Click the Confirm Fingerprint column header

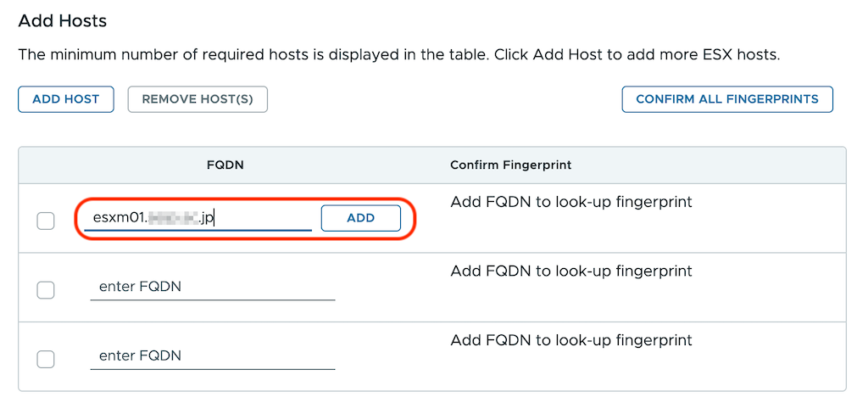coord(510,165)
